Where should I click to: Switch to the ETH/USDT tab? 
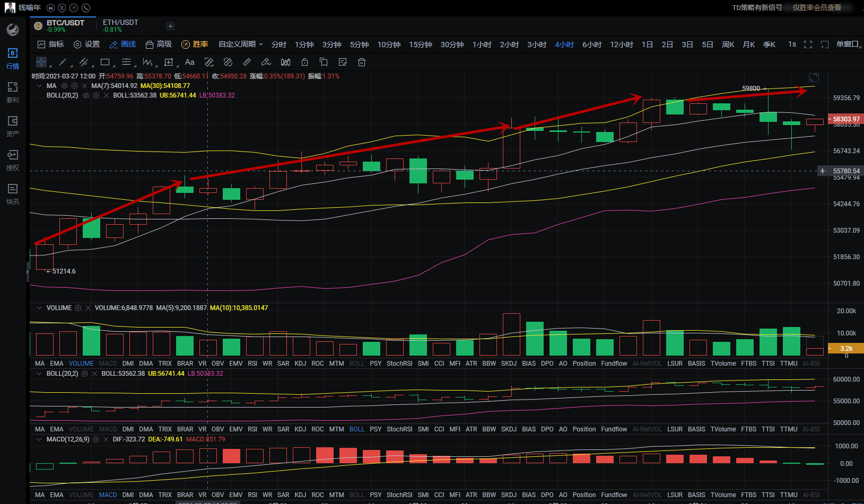[120, 25]
